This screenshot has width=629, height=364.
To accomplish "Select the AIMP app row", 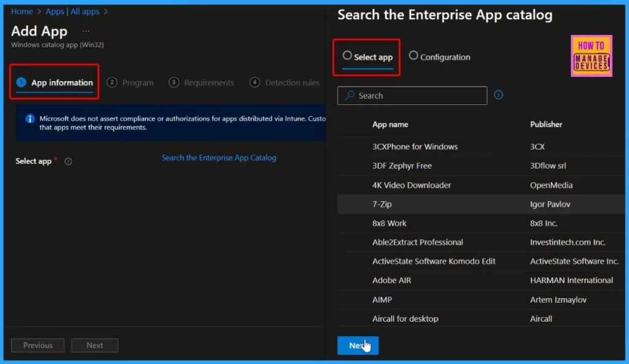I will [481, 300].
